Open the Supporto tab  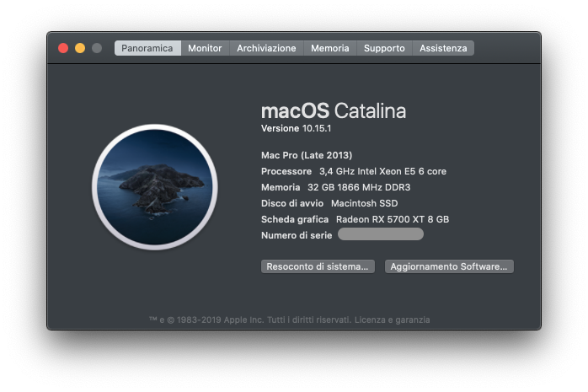click(384, 48)
